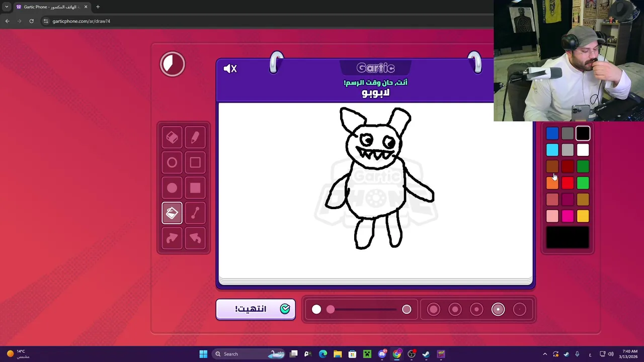Select the highlighted fourth brush size
This screenshot has width=644, height=362.
[x=498, y=310]
